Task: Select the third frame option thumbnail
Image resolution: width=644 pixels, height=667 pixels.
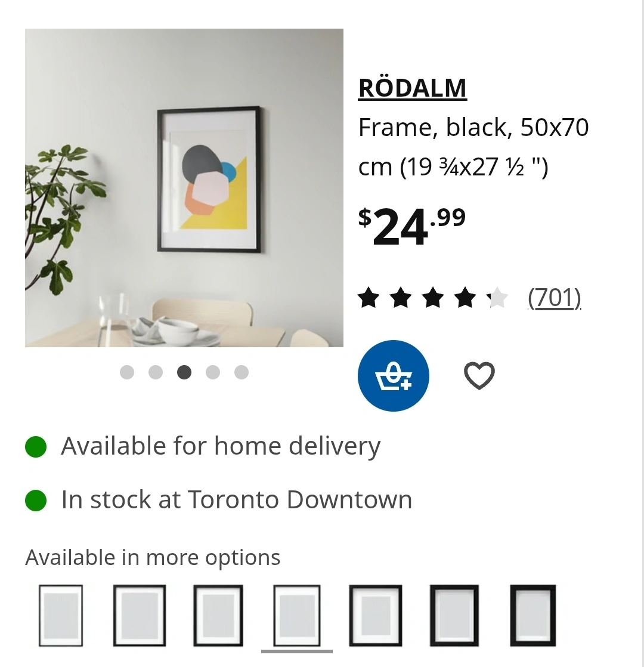Action: 218,616
